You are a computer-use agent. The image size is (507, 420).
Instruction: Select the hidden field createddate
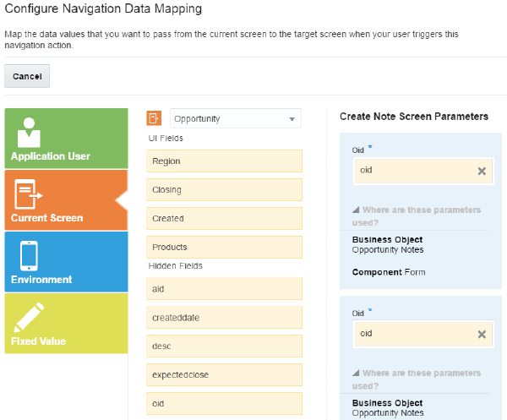point(224,317)
